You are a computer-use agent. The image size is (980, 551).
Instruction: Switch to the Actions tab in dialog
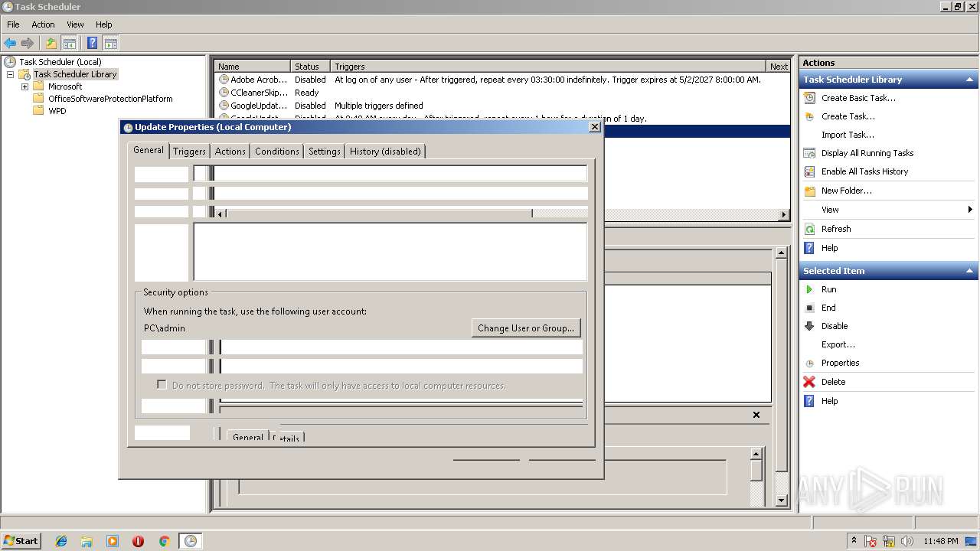click(x=230, y=152)
